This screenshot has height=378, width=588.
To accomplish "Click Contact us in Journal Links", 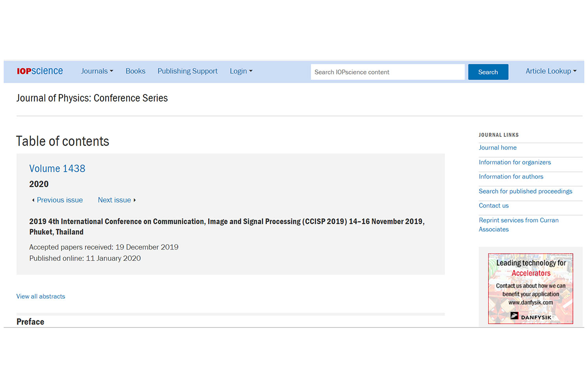I will pyautogui.click(x=494, y=206).
